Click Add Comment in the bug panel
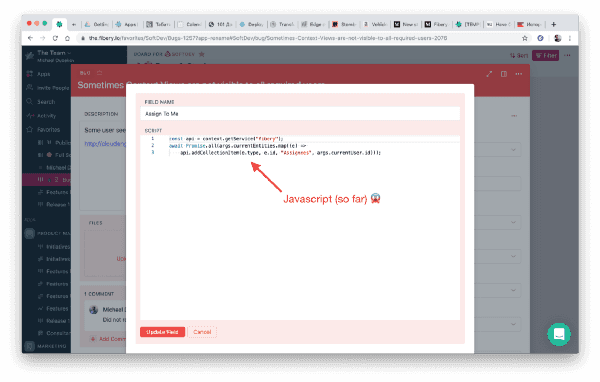 pos(108,339)
